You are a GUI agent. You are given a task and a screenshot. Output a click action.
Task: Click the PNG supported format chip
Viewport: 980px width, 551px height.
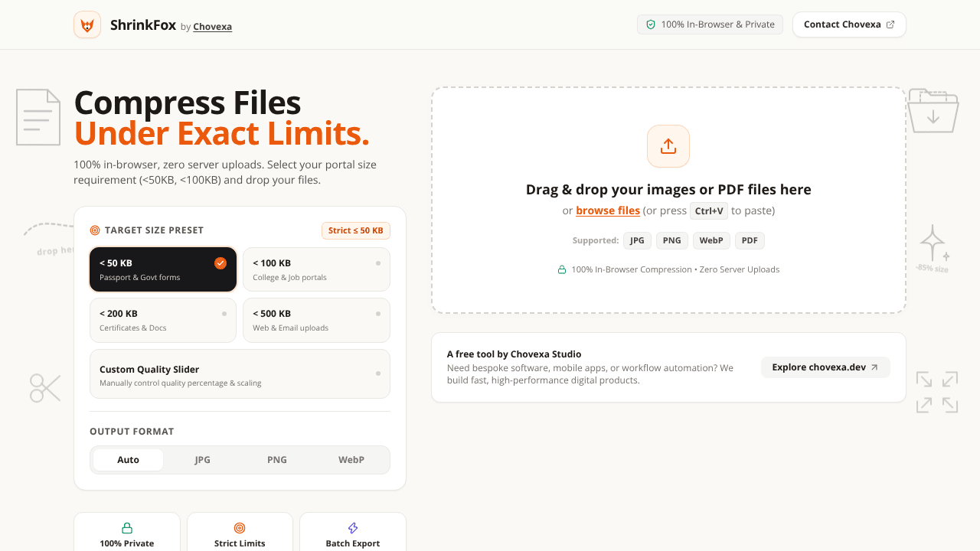tap(671, 240)
